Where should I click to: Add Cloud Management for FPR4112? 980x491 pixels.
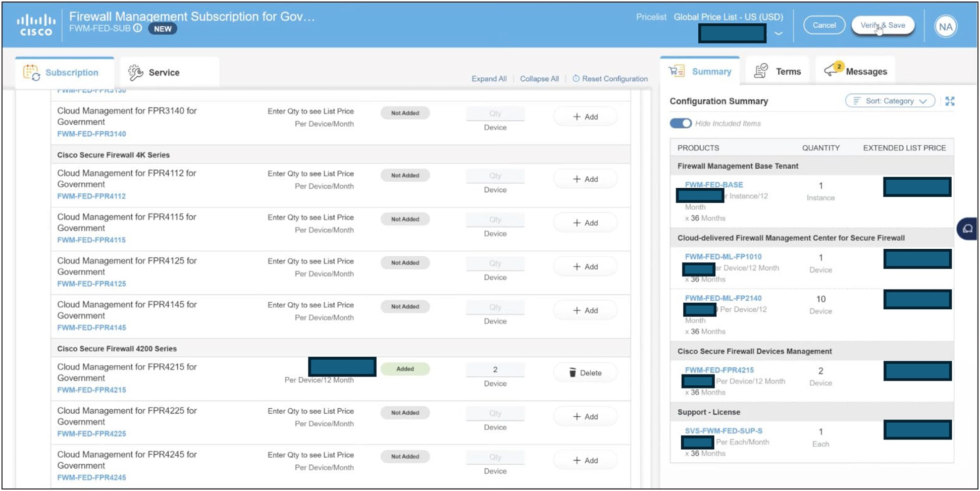click(x=585, y=179)
